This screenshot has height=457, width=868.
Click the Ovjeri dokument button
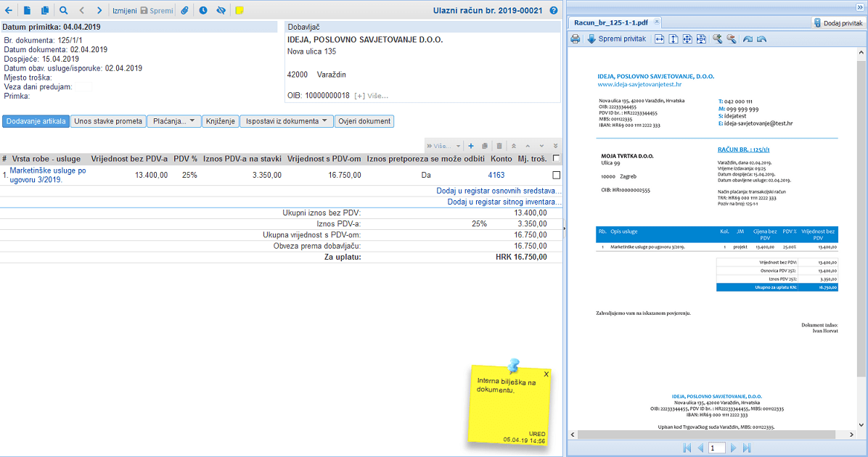pos(364,121)
